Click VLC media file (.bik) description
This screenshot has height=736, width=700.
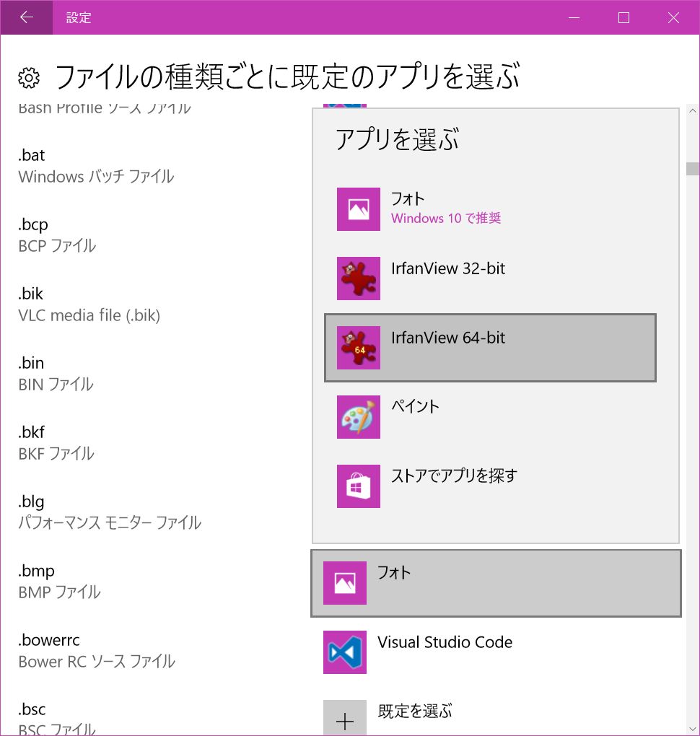click(89, 315)
